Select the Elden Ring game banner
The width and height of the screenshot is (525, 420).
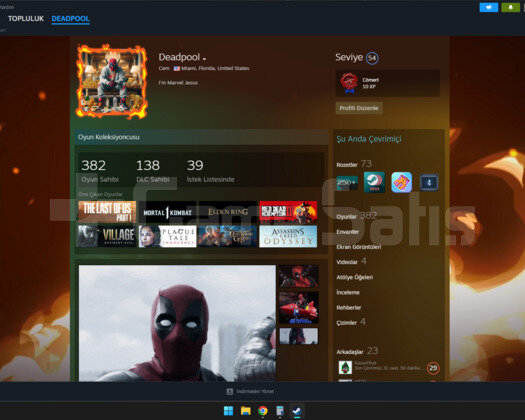[x=228, y=212]
